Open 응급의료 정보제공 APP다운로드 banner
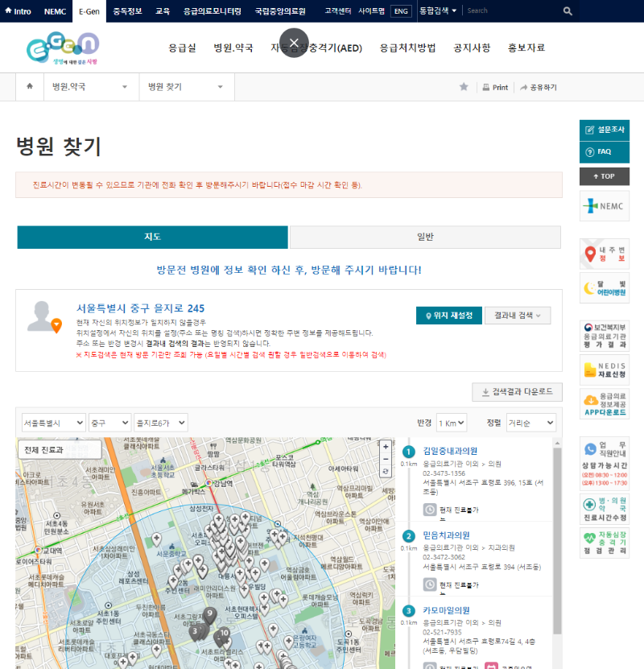Screen dimensions: 644x669 pyautogui.click(x=605, y=404)
